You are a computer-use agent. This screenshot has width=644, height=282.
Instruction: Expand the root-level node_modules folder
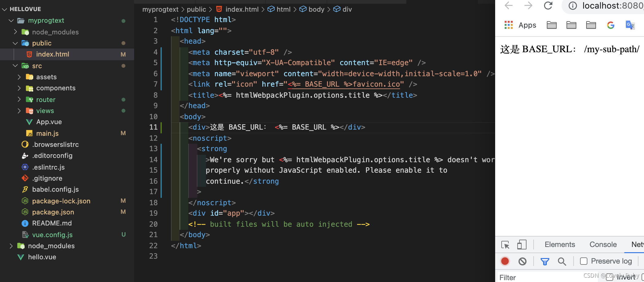click(x=11, y=246)
